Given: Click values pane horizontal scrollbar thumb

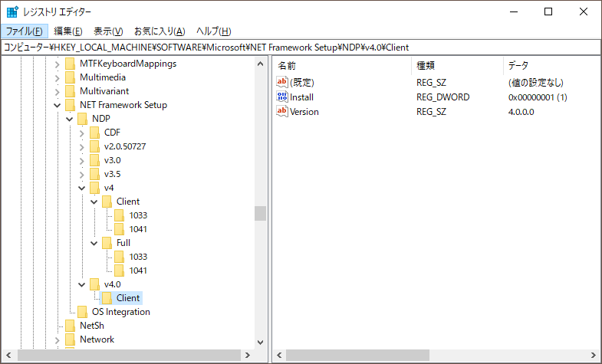Looking at the screenshot, I should [x=357, y=355].
